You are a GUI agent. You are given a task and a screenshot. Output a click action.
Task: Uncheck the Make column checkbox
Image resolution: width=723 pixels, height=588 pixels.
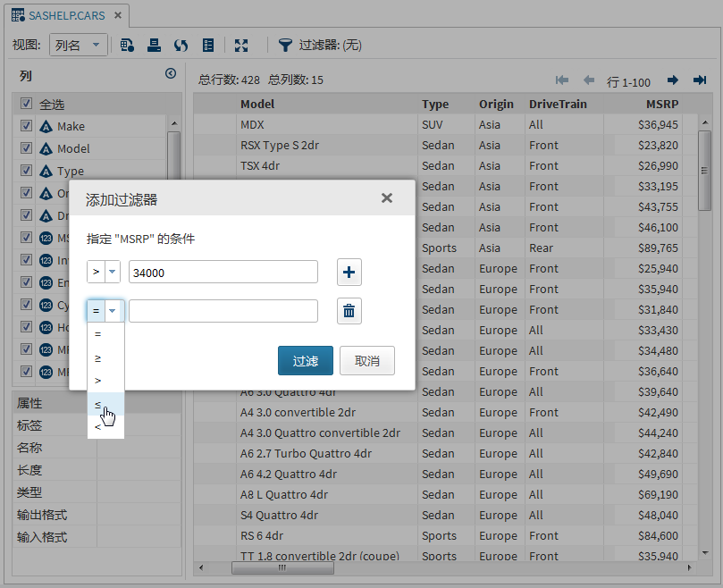click(x=27, y=126)
